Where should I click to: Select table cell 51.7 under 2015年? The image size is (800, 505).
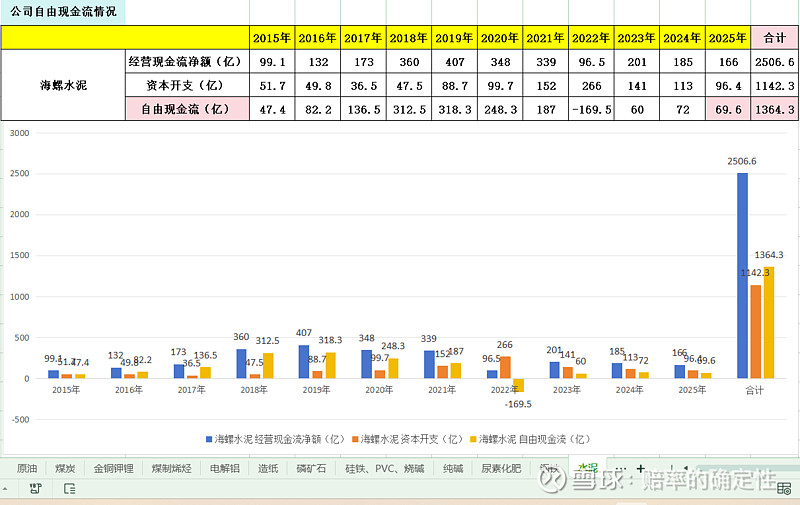click(x=272, y=85)
